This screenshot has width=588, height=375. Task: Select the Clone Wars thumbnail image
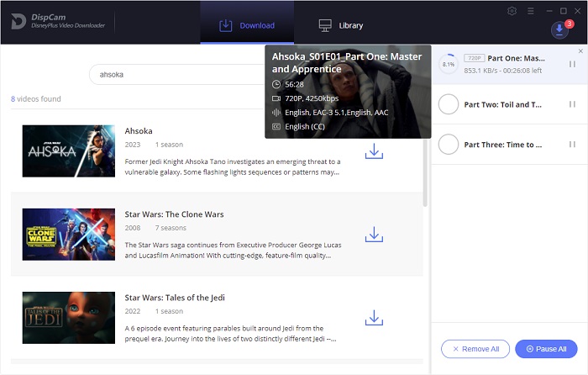pos(69,234)
